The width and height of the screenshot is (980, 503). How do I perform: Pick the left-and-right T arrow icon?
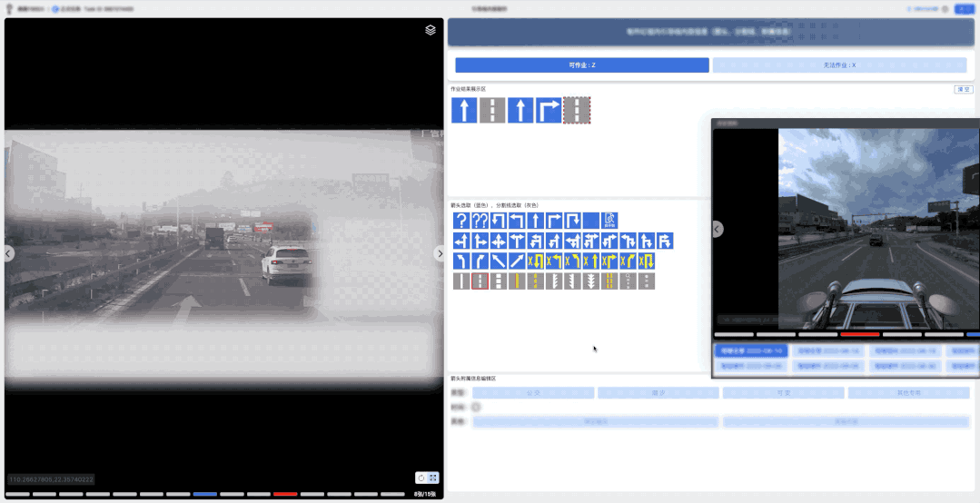point(517,241)
